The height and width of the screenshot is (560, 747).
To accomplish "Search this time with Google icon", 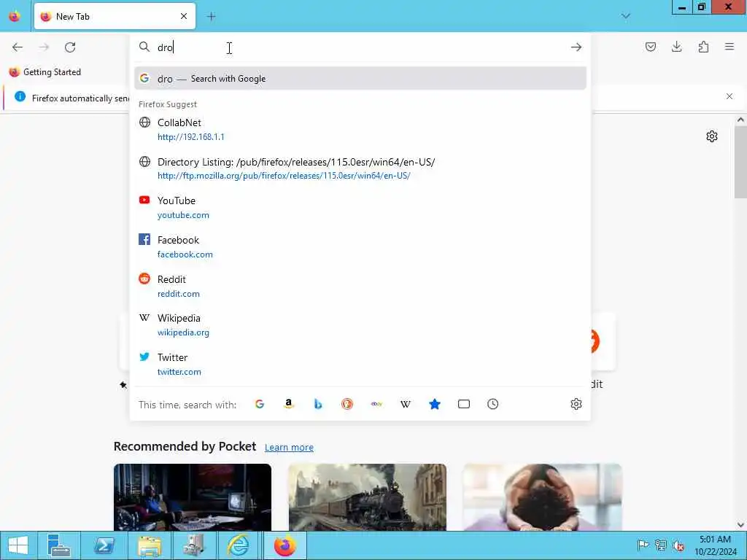I will [260, 404].
